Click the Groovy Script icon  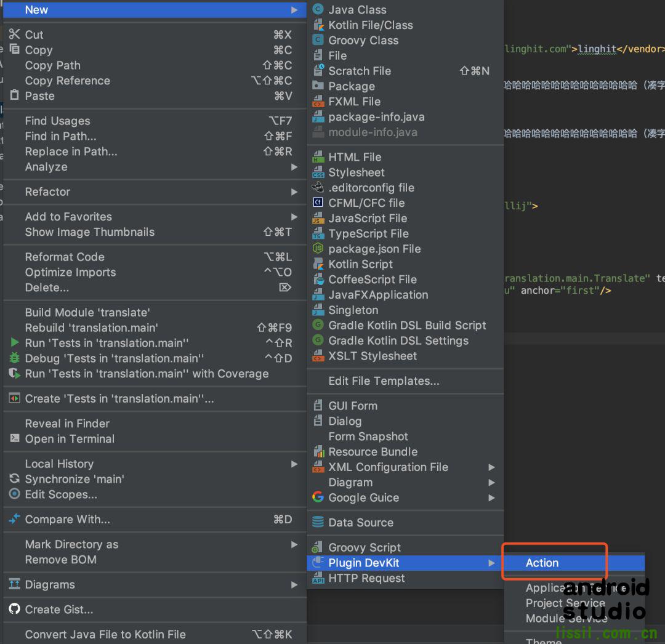pos(318,547)
